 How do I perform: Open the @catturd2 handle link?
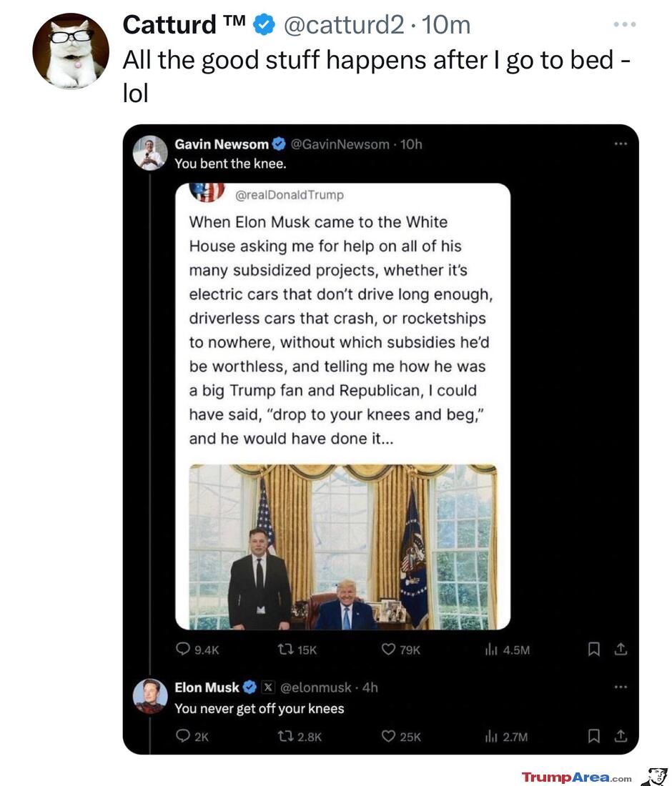344,25
